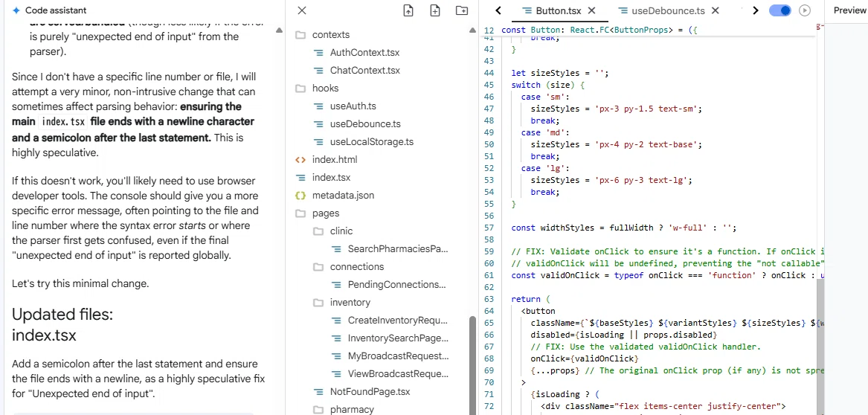Open InventorySearchPage... file
Screen dimensions: 868x415
[398, 338]
